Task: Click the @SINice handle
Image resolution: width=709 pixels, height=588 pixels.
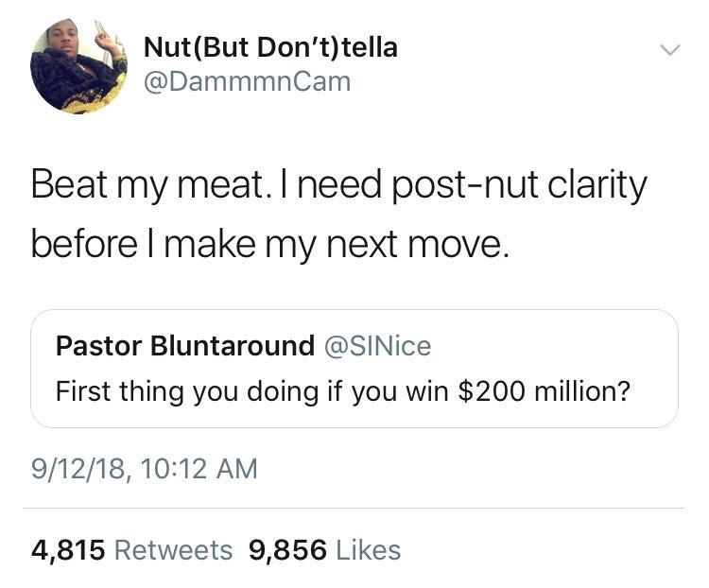Action: (377, 346)
